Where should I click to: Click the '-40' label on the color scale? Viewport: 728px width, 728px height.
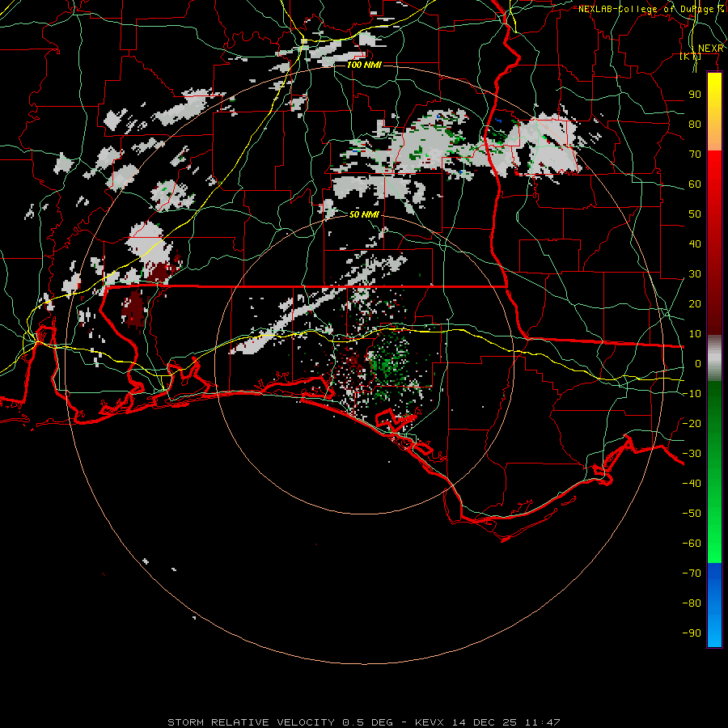click(x=692, y=484)
